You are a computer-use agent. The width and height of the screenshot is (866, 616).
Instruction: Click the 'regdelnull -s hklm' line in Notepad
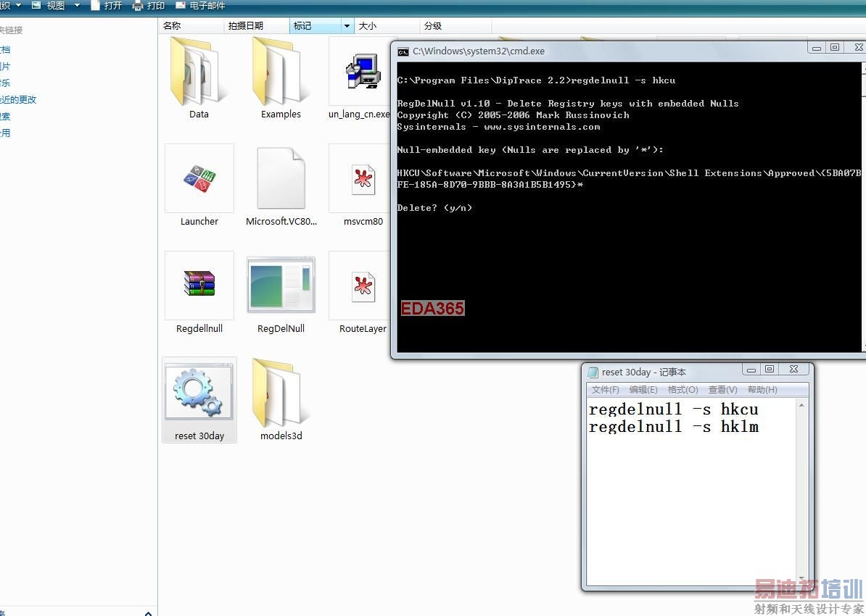coord(673,427)
